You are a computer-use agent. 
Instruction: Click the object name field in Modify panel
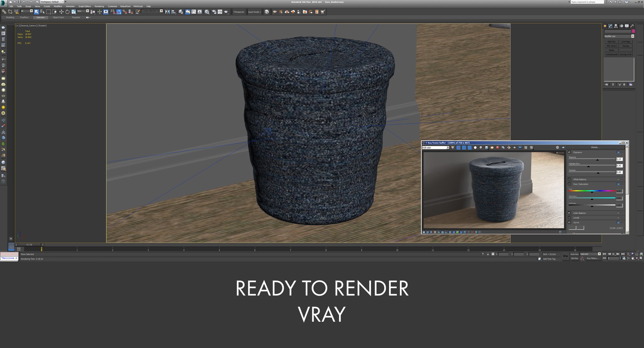pyautogui.click(x=618, y=31)
